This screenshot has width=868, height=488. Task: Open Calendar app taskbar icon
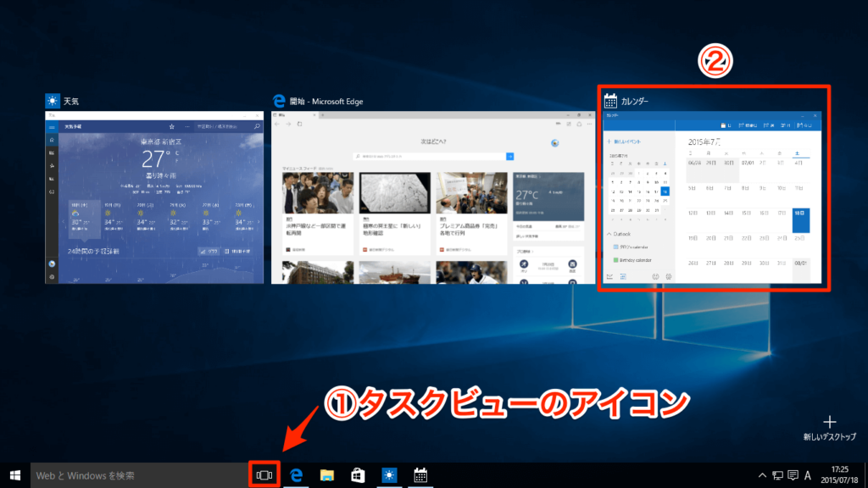click(420, 475)
